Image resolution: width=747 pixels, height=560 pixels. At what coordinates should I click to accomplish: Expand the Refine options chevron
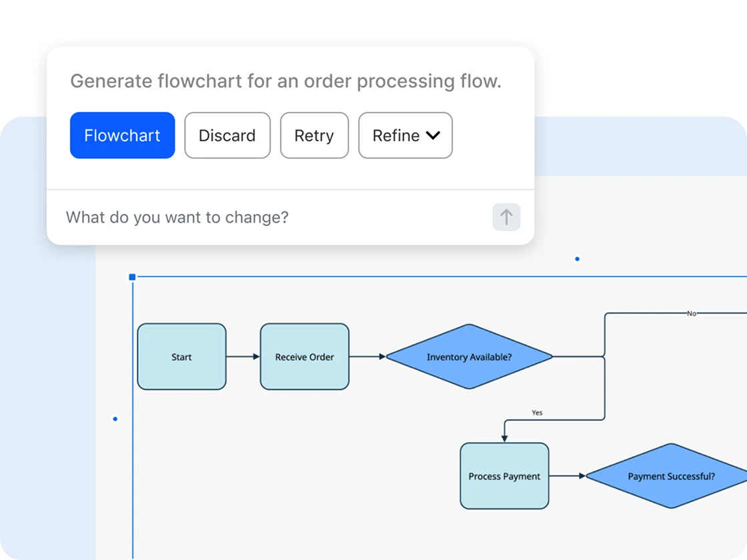433,135
